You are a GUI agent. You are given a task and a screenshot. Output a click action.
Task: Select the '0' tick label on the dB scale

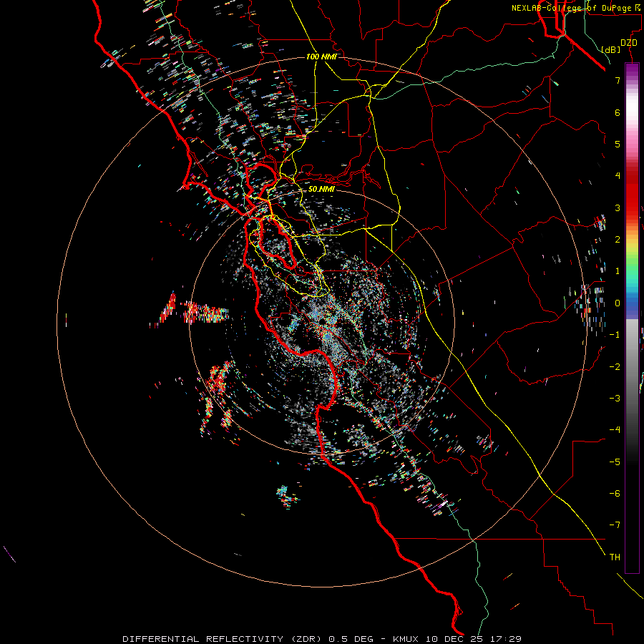point(618,303)
